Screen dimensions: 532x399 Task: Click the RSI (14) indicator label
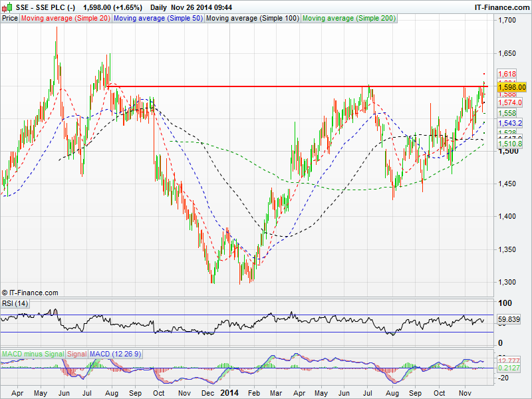coord(15,303)
